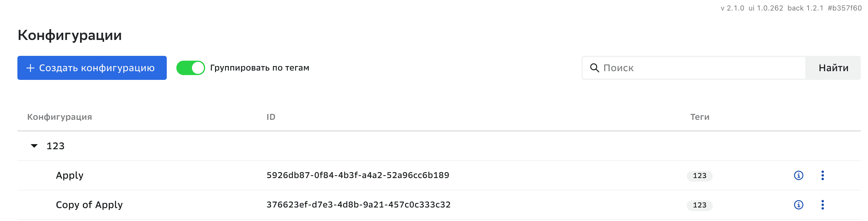This screenshot has width=868, height=221.
Task: Open info for the Apply configuration
Action: click(x=798, y=175)
